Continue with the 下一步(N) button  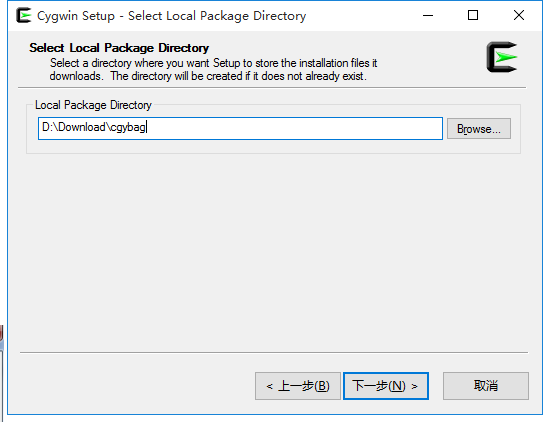point(385,386)
